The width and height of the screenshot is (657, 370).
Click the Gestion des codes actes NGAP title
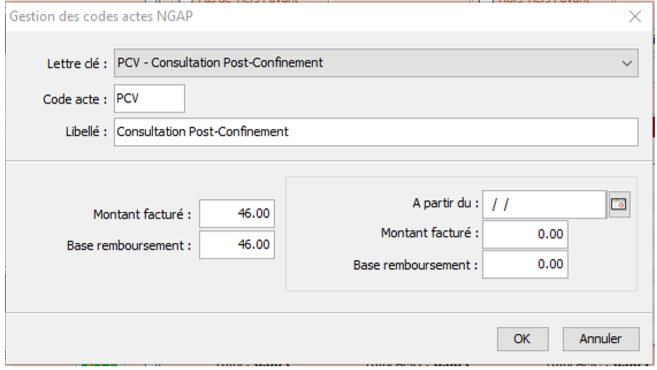pyautogui.click(x=101, y=16)
